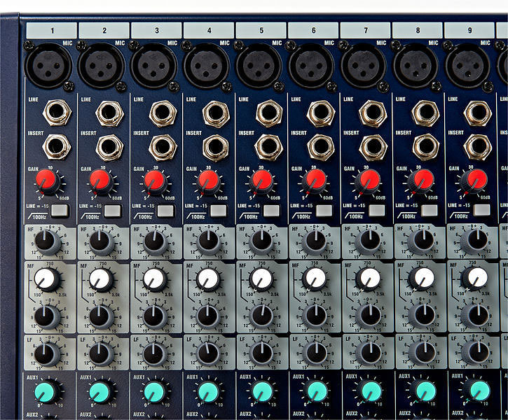Toggle the 100Hz filter button on channel 4

pos(219,211)
